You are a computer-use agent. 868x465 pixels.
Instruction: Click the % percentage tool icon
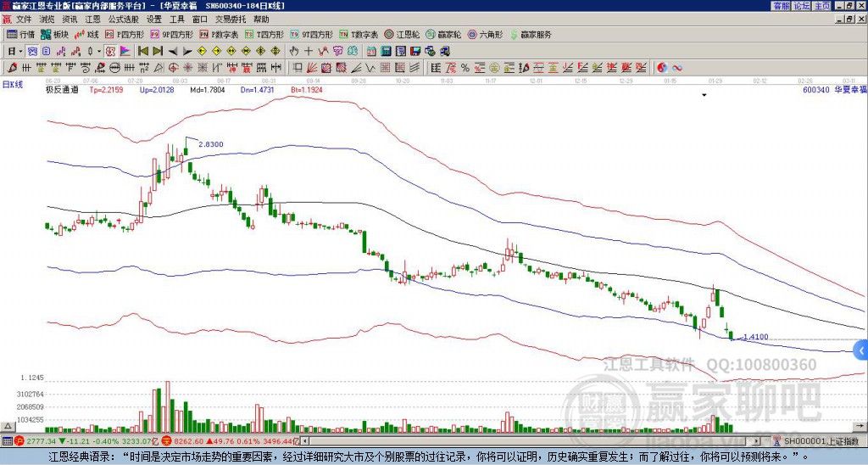pyautogui.click(x=465, y=68)
